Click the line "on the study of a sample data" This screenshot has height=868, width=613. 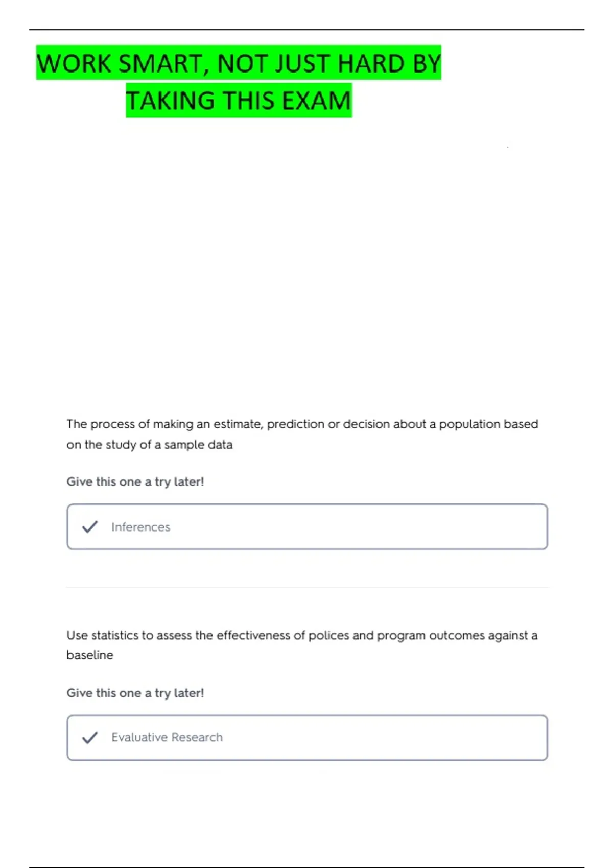[150, 445]
